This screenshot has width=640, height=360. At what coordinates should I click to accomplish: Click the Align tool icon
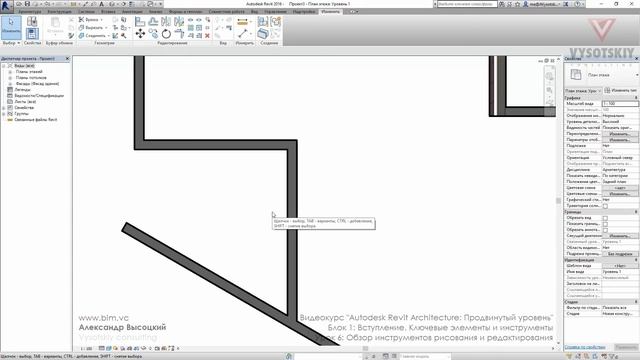point(140,21)
